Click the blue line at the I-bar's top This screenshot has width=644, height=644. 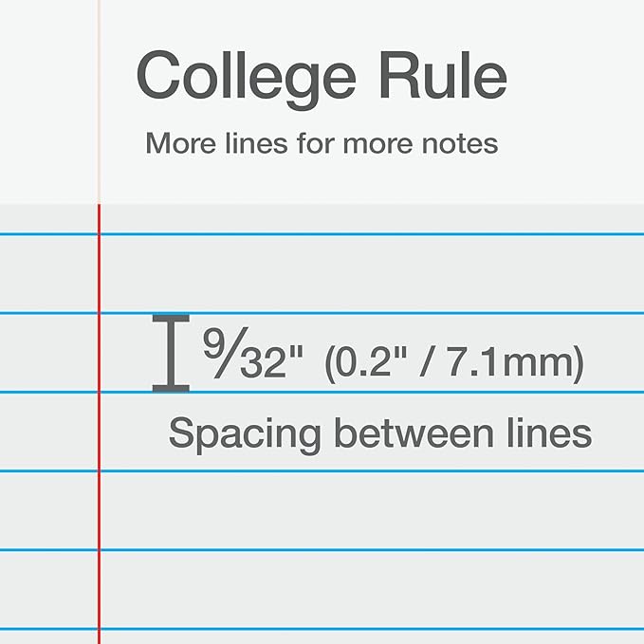coord(379,313)
